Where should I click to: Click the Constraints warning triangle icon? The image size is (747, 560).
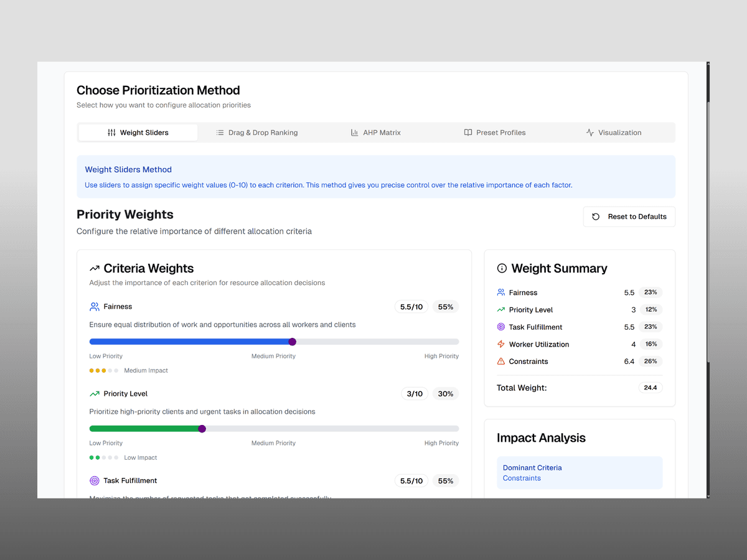501,362
